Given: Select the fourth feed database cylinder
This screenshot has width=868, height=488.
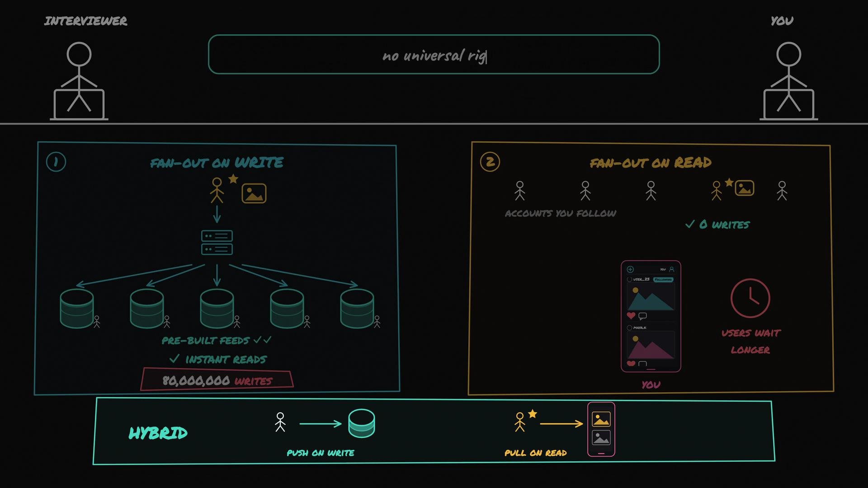Looking at the screenshot, I should pyautogui.click(x=287, y=308).
